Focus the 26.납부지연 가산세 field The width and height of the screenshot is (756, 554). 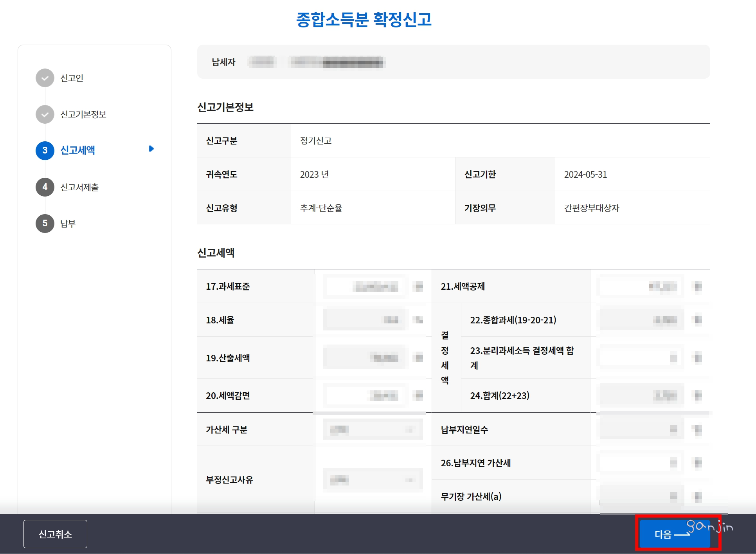pos(642,463)
